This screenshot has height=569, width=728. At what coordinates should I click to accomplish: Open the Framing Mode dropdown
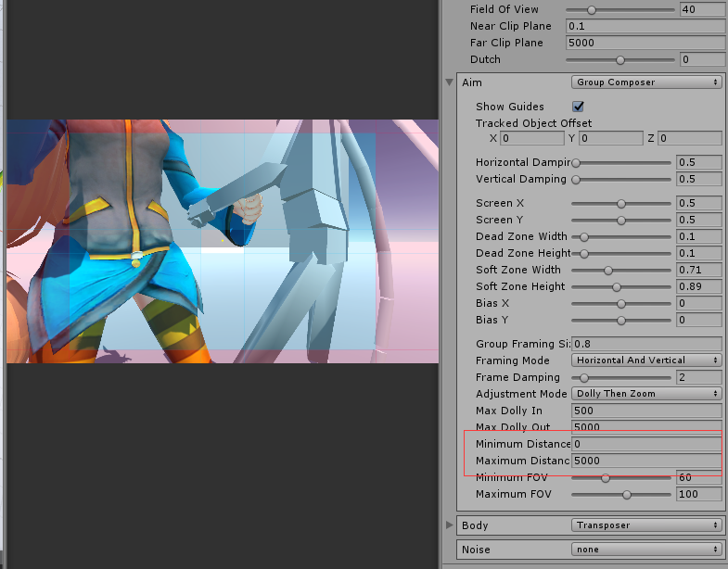coord(646,360)
